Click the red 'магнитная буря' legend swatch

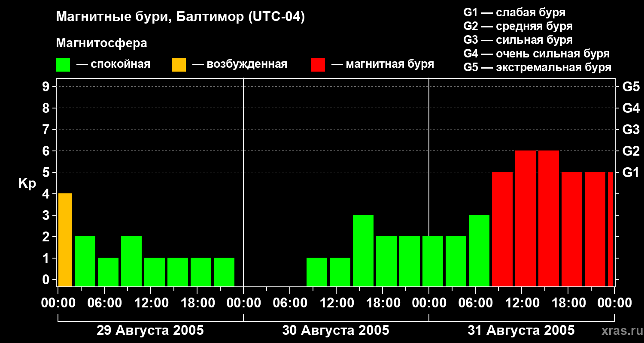(318, 65)
